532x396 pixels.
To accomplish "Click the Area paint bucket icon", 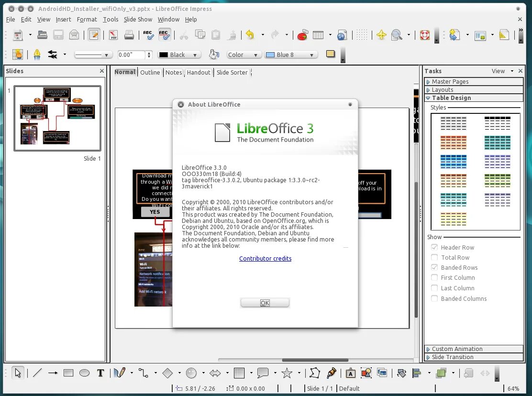I will [x=214, y=54].
